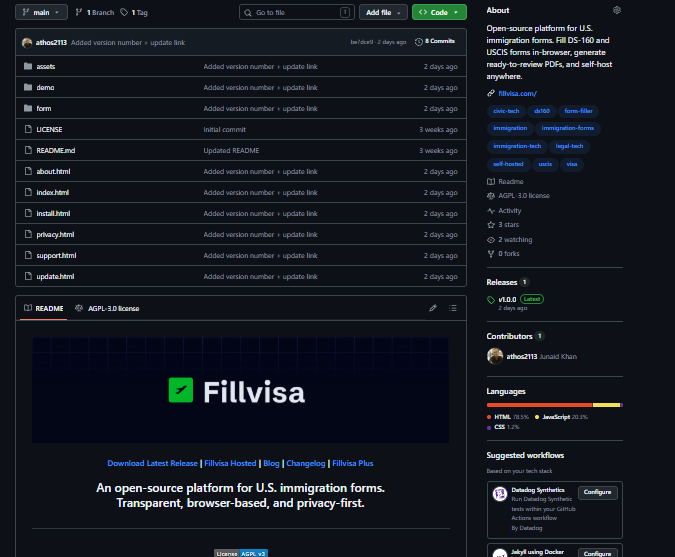Click the uscis topic tag
This screenshot has width=675, height=557.
click(545, 164)
